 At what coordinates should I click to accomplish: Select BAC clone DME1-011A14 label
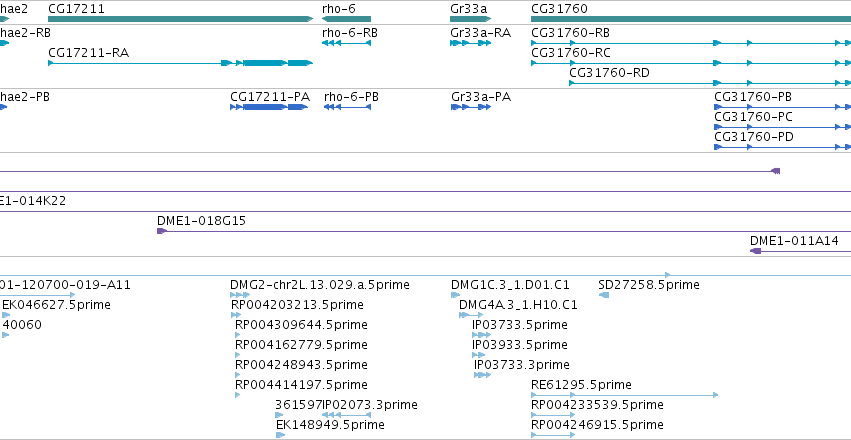click(795, 241)
